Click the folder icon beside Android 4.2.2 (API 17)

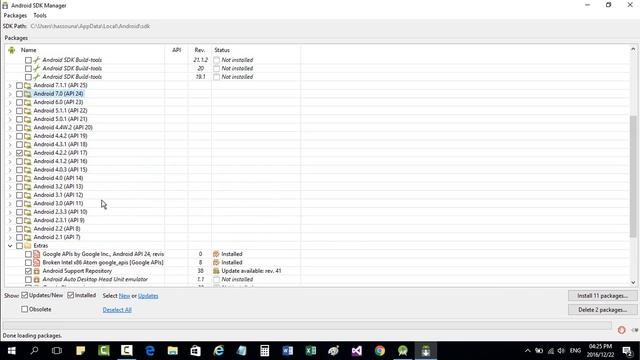coord(28,153)
